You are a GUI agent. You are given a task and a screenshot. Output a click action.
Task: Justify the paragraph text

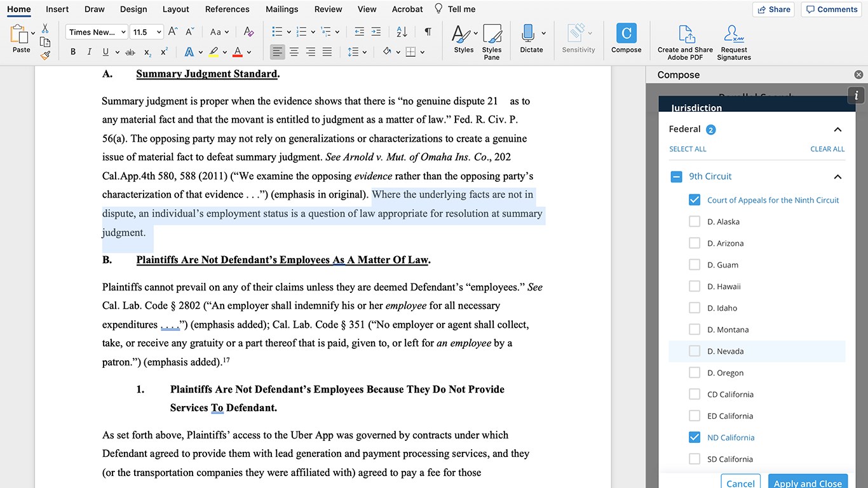coord(327,52)
